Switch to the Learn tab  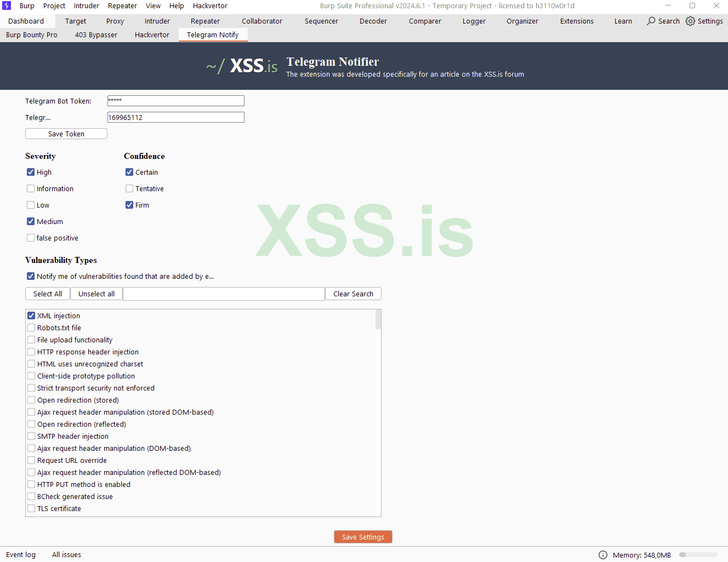pos(623,21)
